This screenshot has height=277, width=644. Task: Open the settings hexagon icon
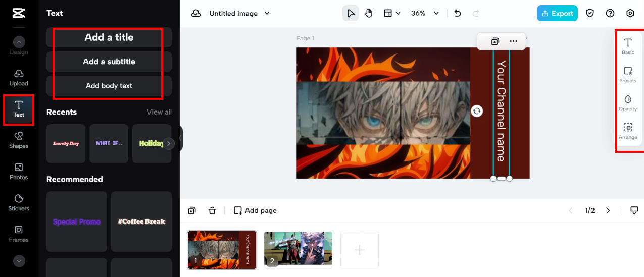coord(630,13)
